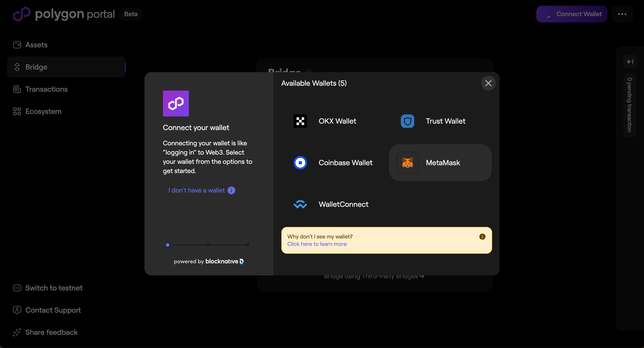
Task: Pick the Coinbase Wallet icon
Action: [300, 163]
